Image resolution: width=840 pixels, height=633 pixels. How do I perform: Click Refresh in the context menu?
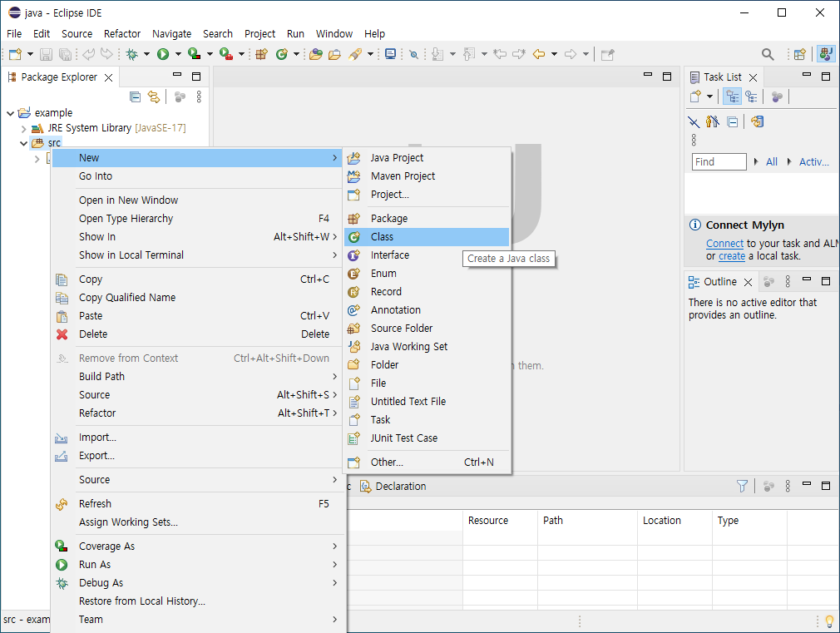click(x=197, y=504)
